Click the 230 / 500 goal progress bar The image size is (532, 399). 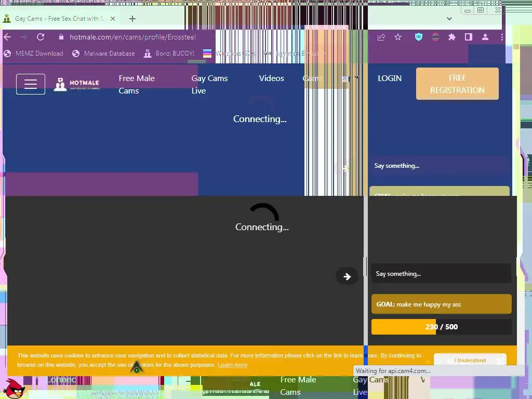click(x=441, y=327)
